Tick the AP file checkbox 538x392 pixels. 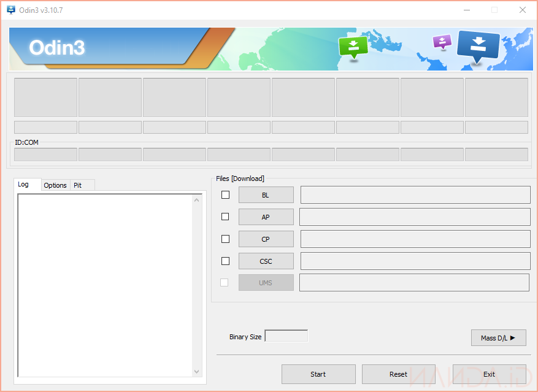[225, 217]
